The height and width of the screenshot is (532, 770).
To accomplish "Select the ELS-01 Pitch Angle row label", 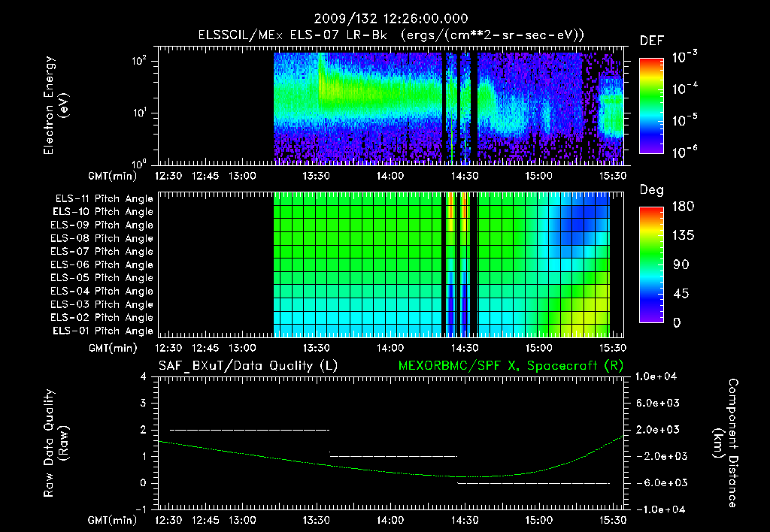I will 103,331.
